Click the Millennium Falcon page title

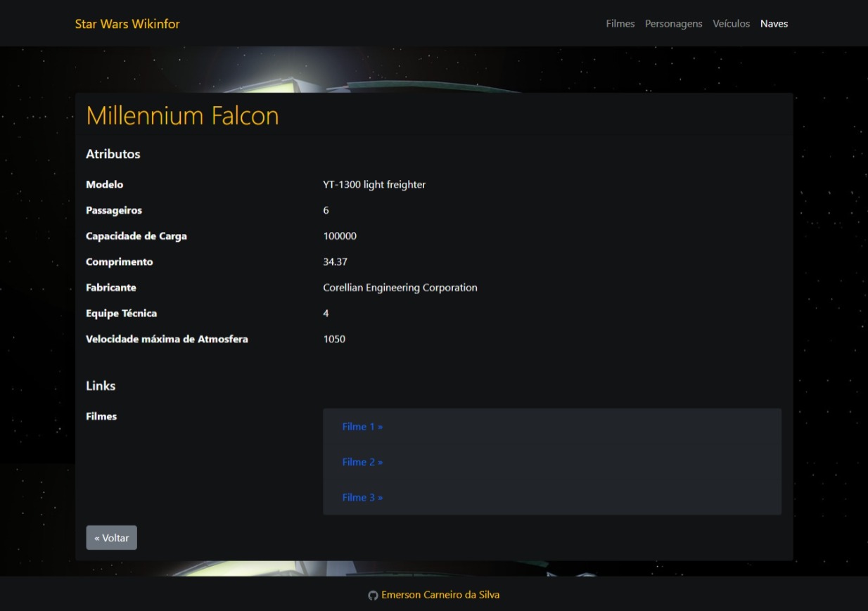point(183,116)
